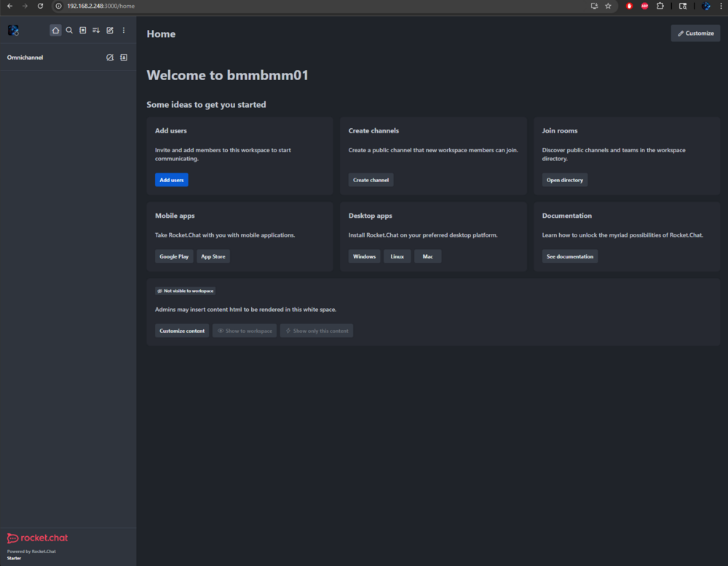Click See documentation button

pos(570,256)
